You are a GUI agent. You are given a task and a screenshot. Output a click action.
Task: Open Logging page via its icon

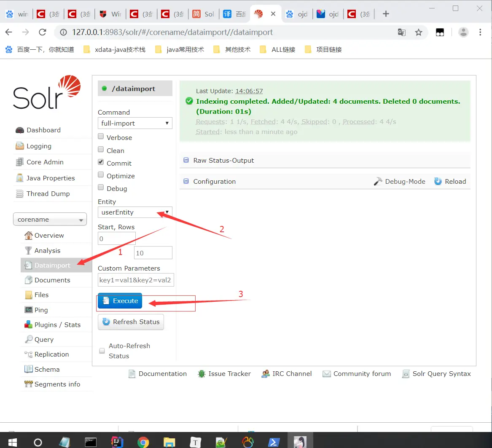tap(20, 146)
